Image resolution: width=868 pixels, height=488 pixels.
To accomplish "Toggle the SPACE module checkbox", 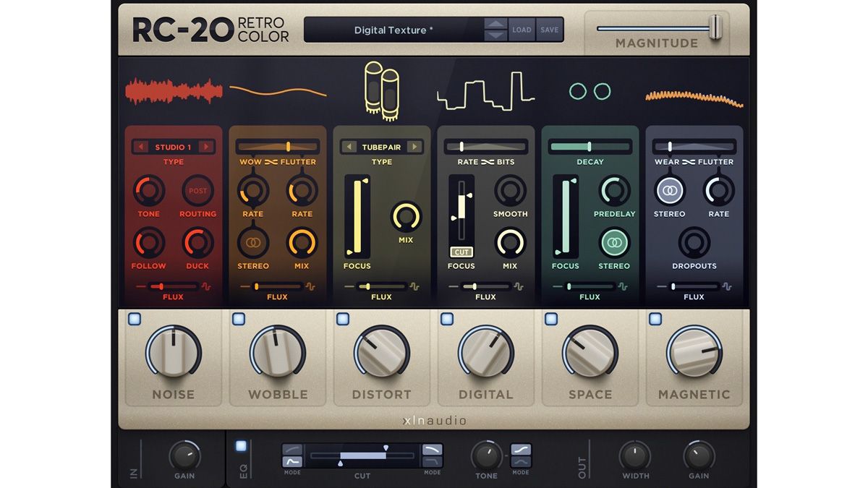I will 550,318.
